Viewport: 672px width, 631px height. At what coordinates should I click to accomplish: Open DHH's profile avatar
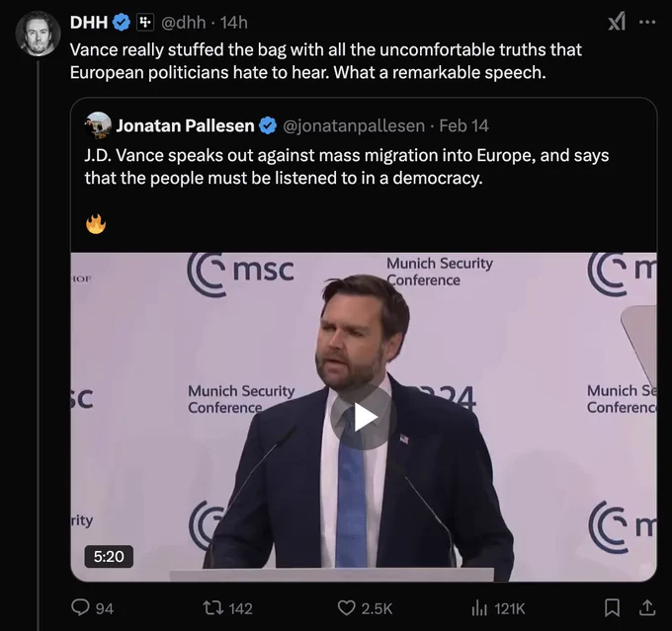tap(38, 34)
